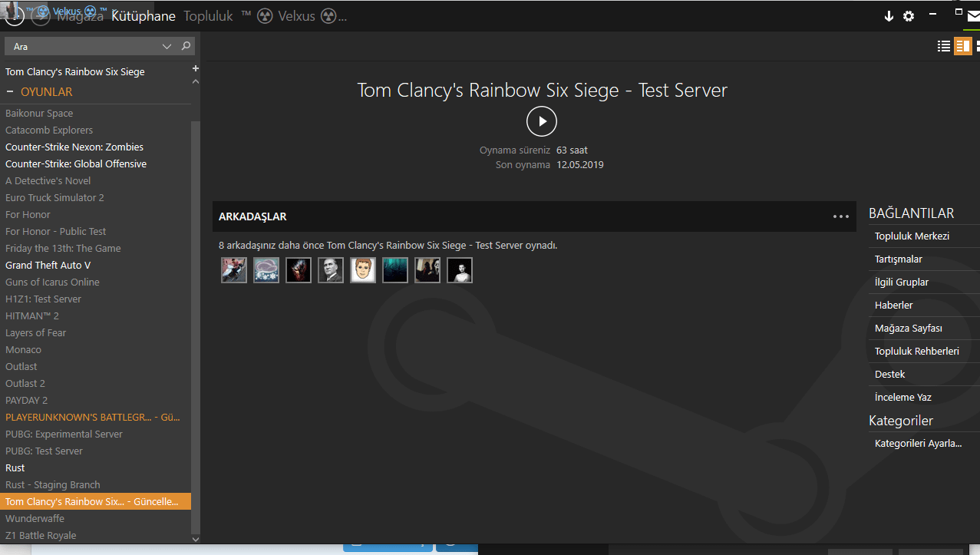Select HITMAN 2 in game list
This screenshot has width=980, height=555.
(x=95, y=315)
